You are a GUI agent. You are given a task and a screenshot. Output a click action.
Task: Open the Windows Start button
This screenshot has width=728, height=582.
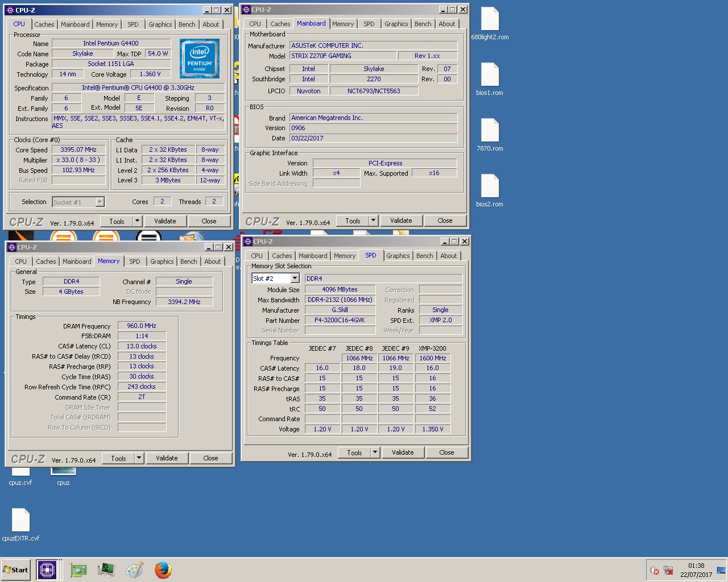(x=16, y=570)
